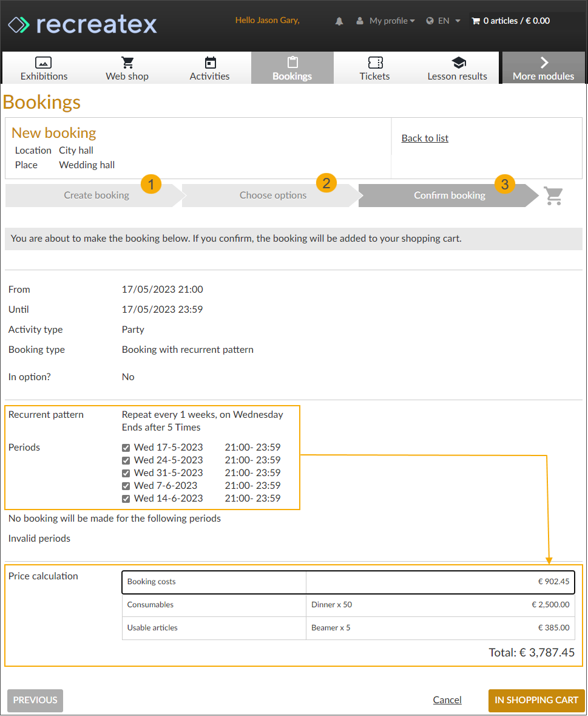Click the cart icon after step 3
Screen dimensions: 588x716
(553, 196)
